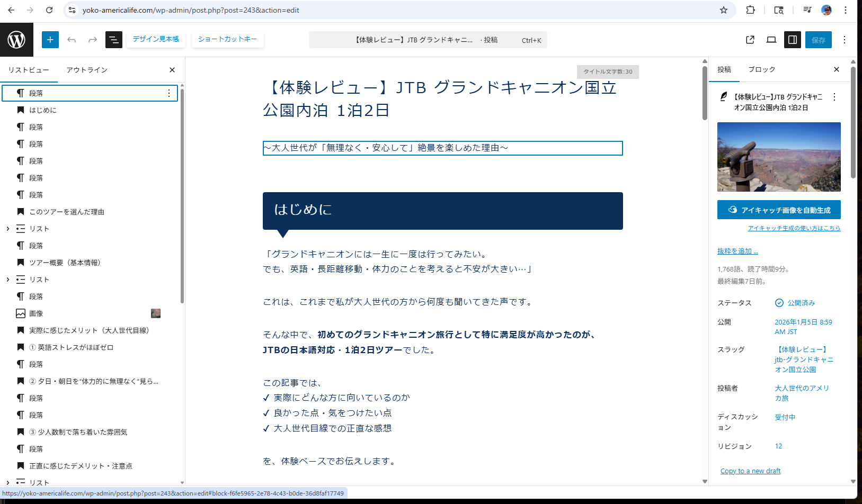
Task: Switch to the ブロック settings tab
Action: tap(761, 69)
